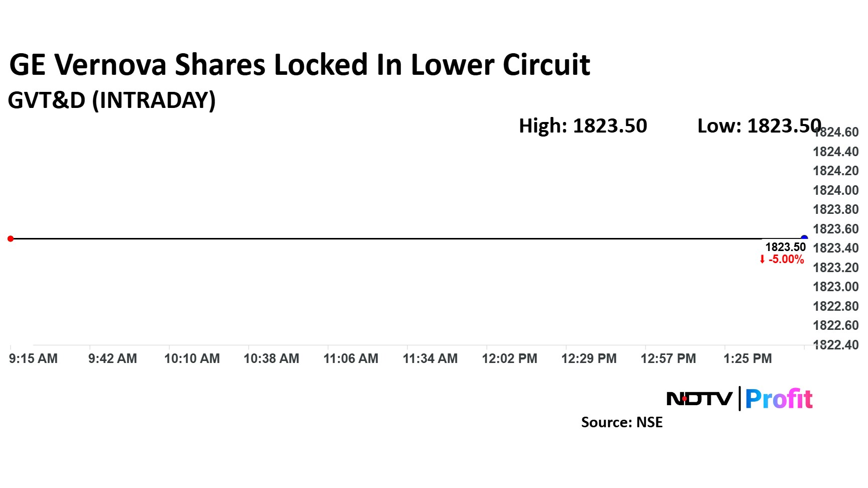Click the 12:02 PM axis label

point(509,358)
